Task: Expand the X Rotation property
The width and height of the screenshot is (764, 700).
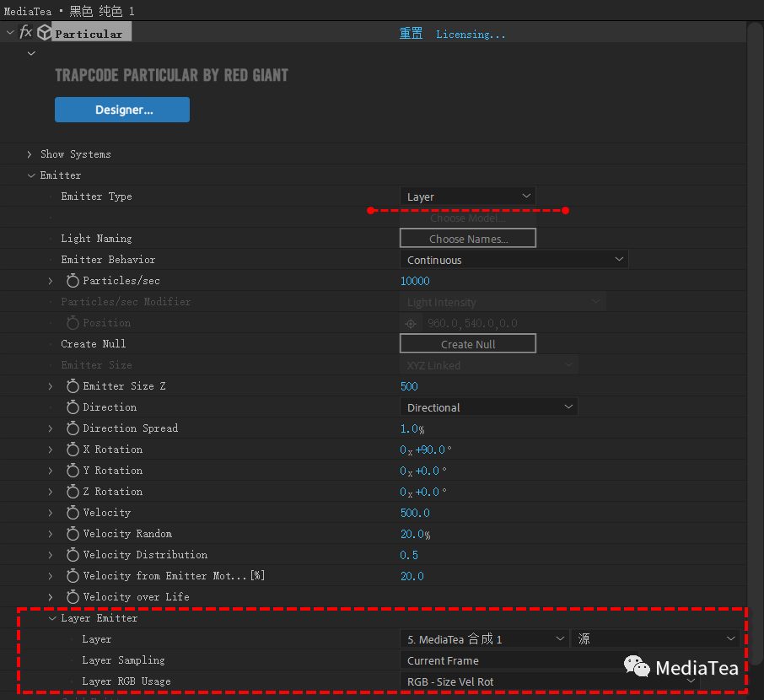Action: (x=51, y=450)
